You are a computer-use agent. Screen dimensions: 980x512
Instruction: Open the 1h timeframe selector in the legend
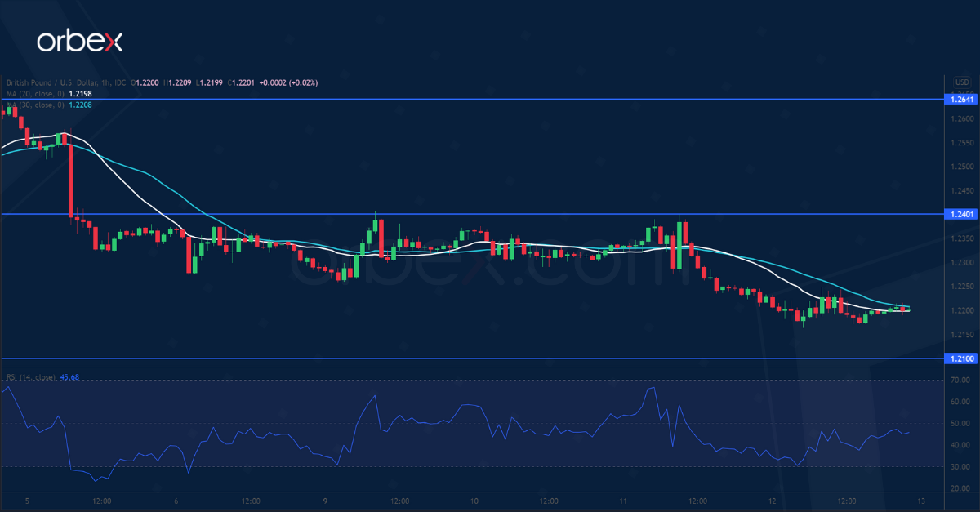(107, 82)
